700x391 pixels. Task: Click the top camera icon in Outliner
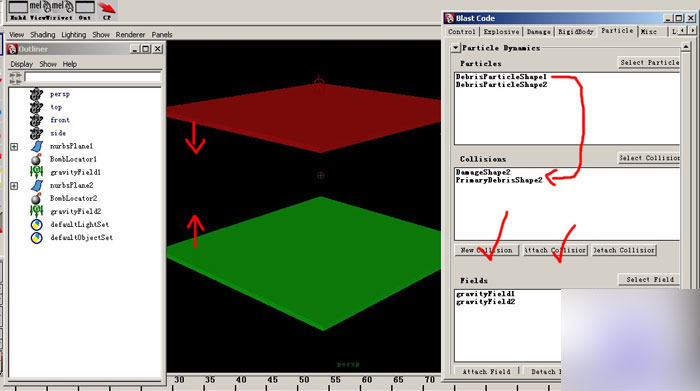click(36, 107)
